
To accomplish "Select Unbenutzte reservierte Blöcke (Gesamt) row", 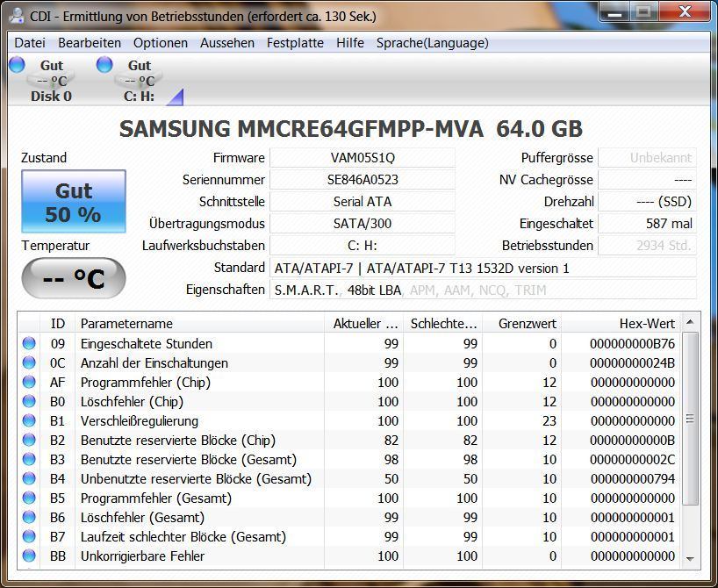I will pos(350,478).
